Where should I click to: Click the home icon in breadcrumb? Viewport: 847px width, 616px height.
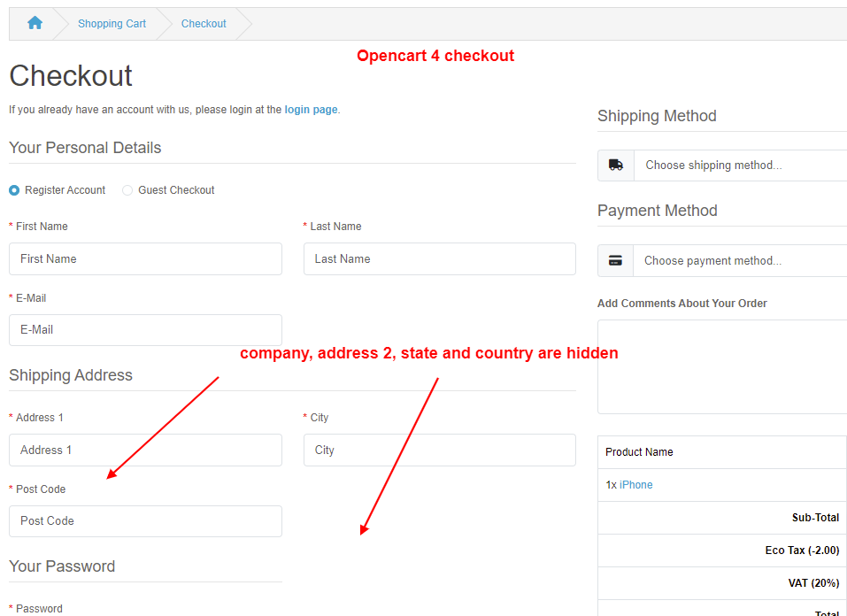coord(35,24)
